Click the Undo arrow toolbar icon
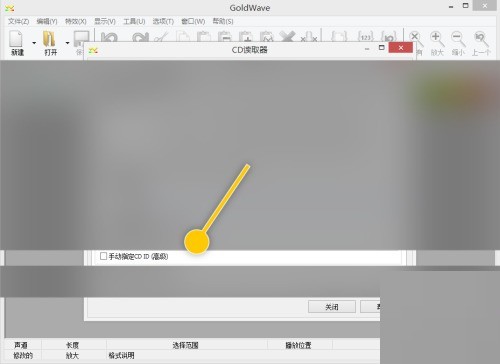Viewport: 500px width, 364px height. point(109,37)
